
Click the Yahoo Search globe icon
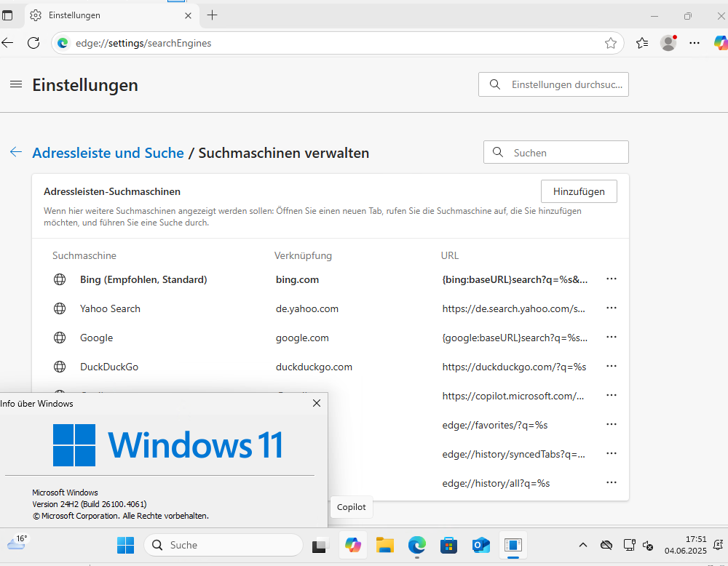tap(60, 308)
